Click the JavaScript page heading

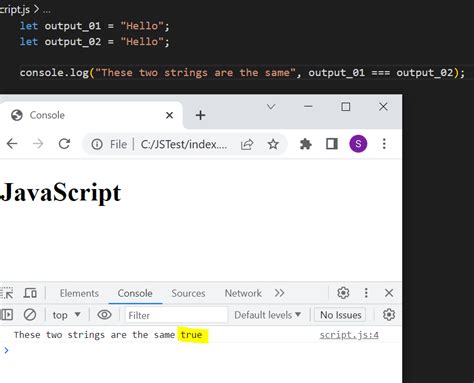61,193
